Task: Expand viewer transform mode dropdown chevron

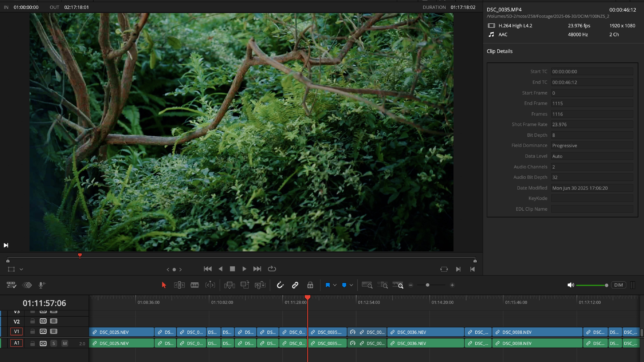Action: tap(21, 269)
